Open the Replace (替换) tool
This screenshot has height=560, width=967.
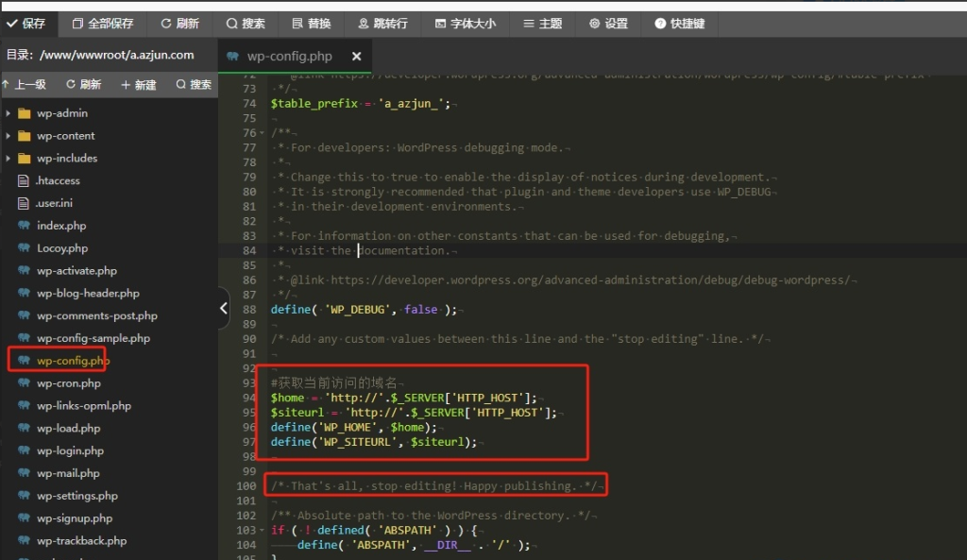coord(312,24)
